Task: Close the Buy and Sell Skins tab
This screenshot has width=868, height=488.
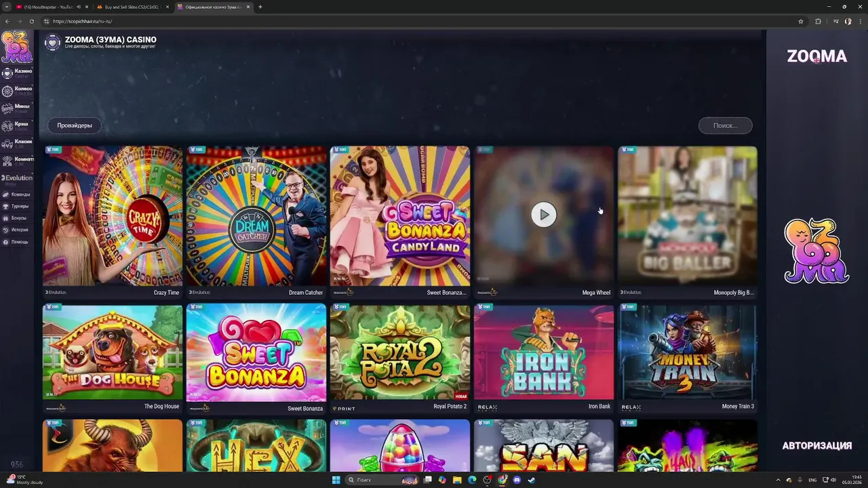Action: click(x=167, y=7)
